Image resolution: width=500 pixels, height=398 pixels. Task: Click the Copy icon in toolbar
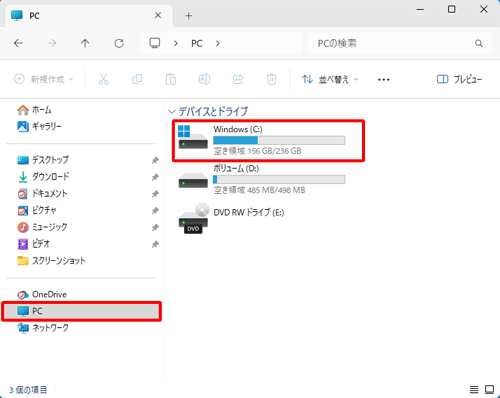pos(137,79)
